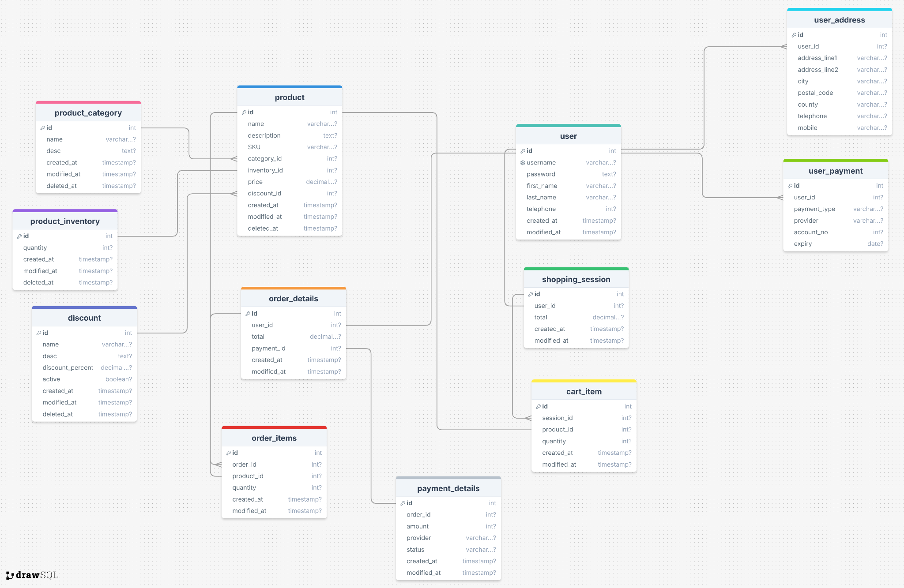This screenshot has width=904, height=588.
Task: Click the primary key icon in user table
Action: pyautogui.click(x=523, y=151)
